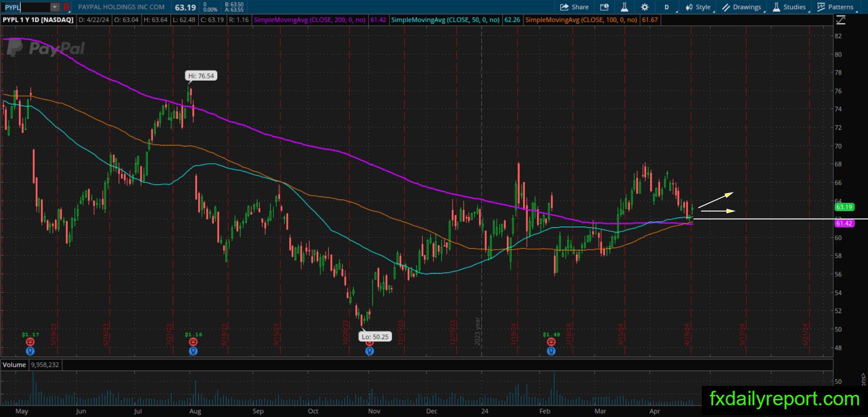Click the standalone flask icon left of the gear
Viewport: 868px width, 417px height.
tap(624, 7)
